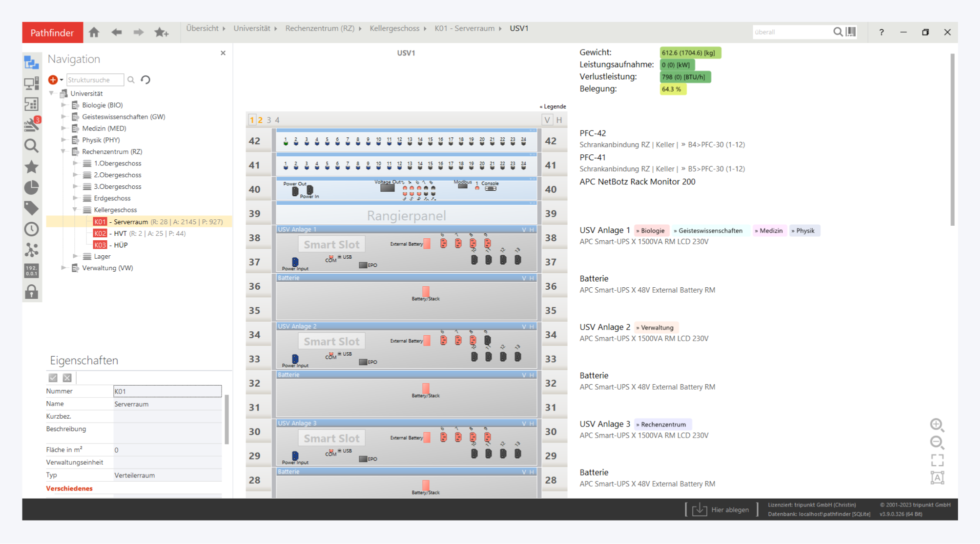Open the red plus add dropdown arrow
This screenshot has width=980, height=544.
(61, 80)
